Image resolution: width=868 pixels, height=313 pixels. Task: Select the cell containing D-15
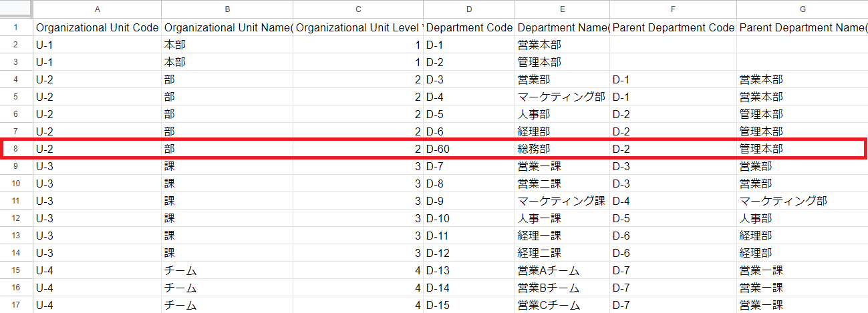click(x=468, y=305)
